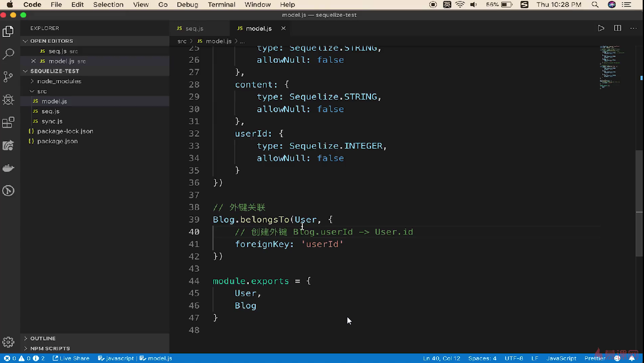Open the Source Control view

[x=8, y=77]
